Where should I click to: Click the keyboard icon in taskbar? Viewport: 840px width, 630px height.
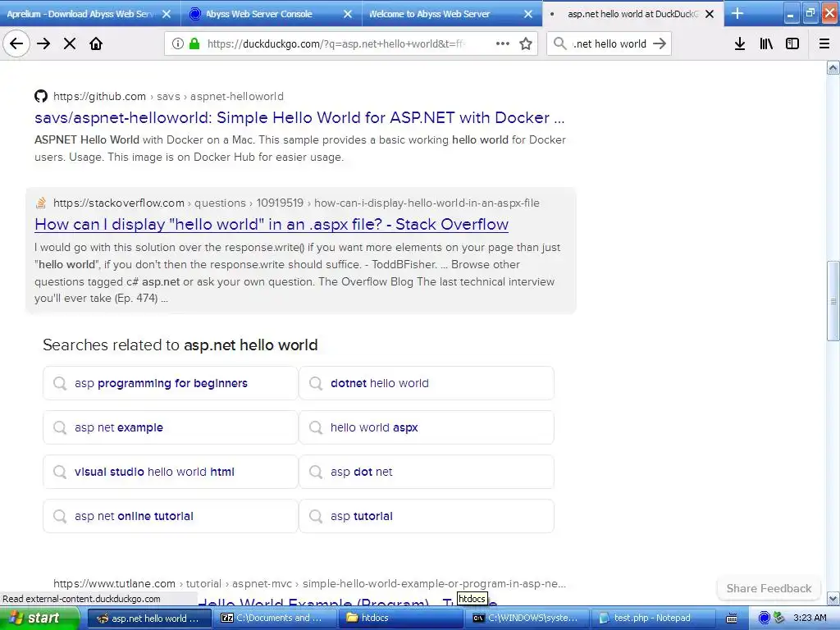(x=731, y=619)
